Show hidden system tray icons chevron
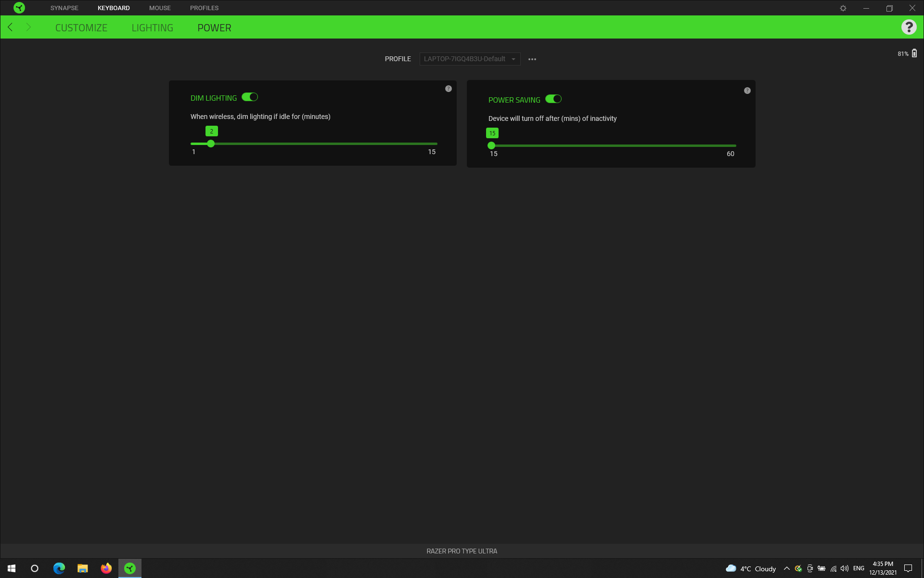 [786, 568]
